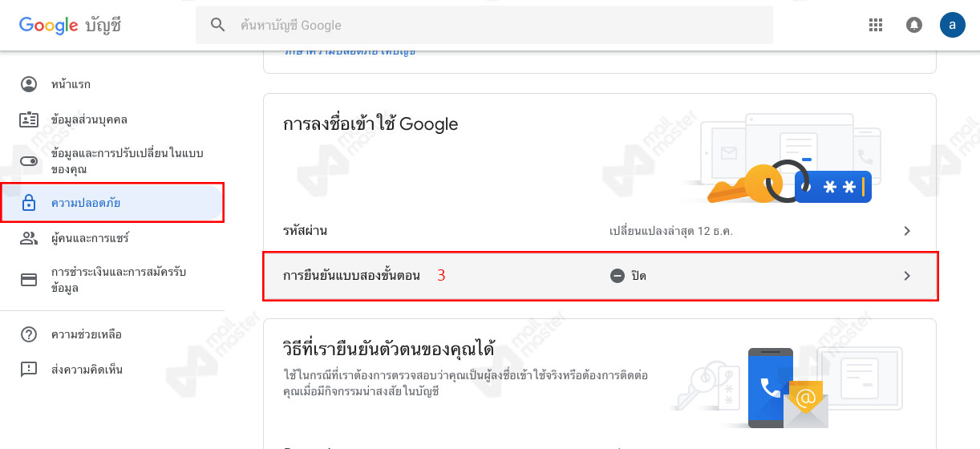The width and height of the screenshot is (980, 449).
Task: Focus the ค้นหาบัญชี Google search field
Action: pos(484,25)
